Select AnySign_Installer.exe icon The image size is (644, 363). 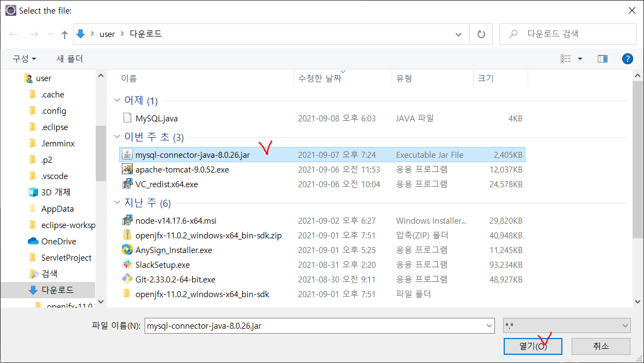tap(127, 250)
